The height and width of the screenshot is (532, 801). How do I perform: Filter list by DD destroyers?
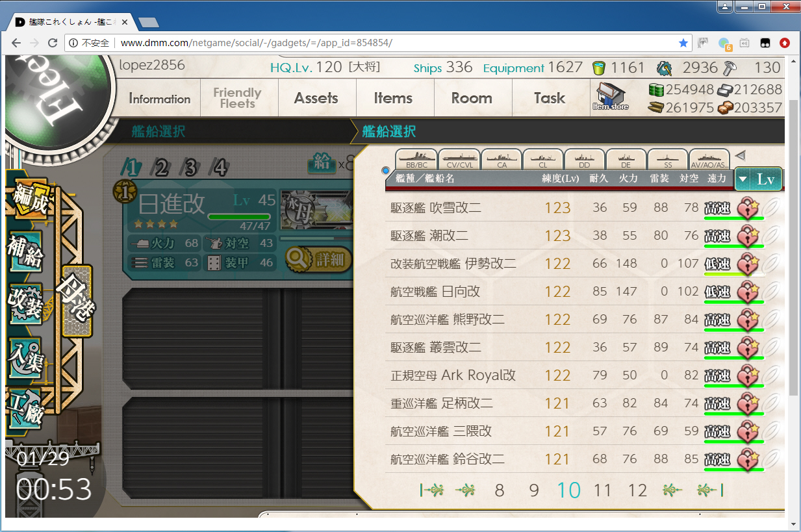coord(585,159)
